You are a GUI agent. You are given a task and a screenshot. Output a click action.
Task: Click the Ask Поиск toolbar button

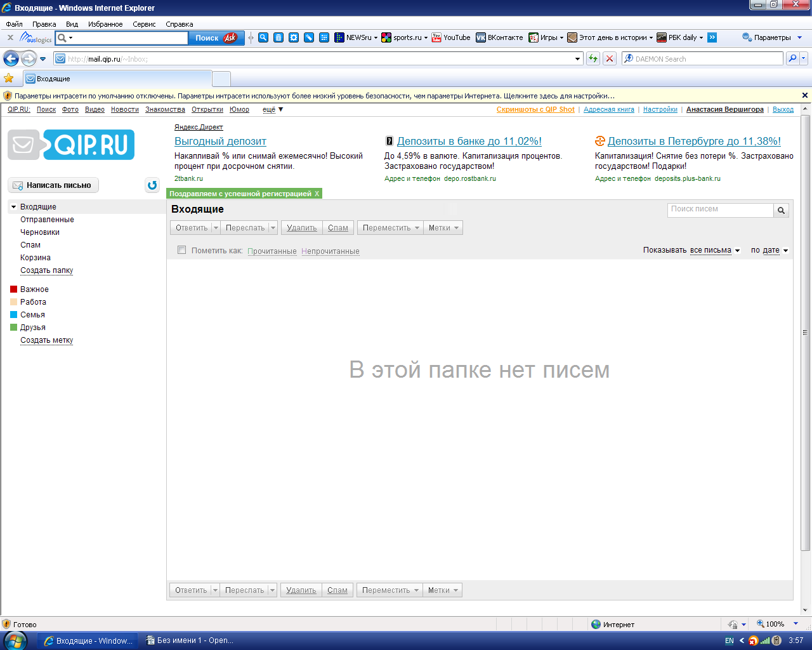coord(215,38)
